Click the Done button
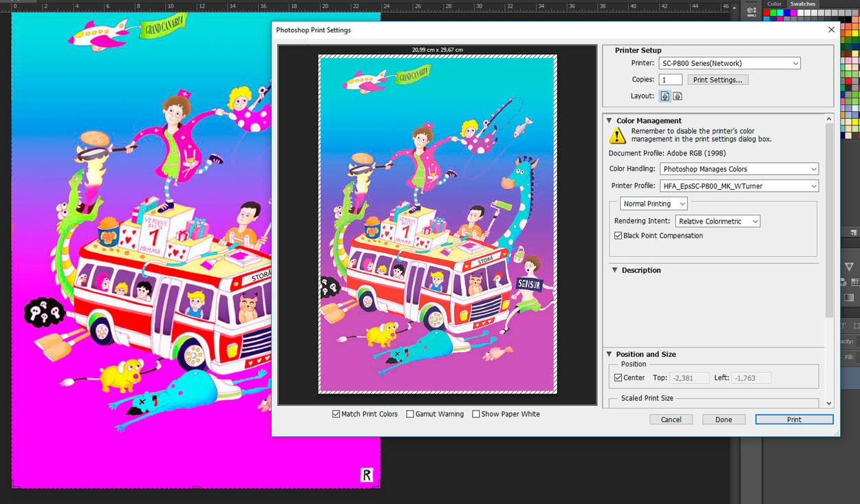The width and height of the screenshot is (860, 504). (x=724, y=419)
